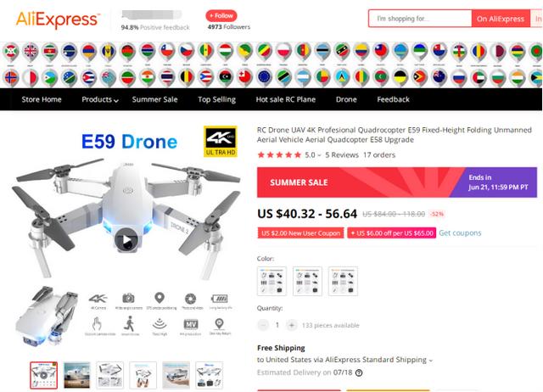Increase quantity with the plus button

click(x=292, y=325)
